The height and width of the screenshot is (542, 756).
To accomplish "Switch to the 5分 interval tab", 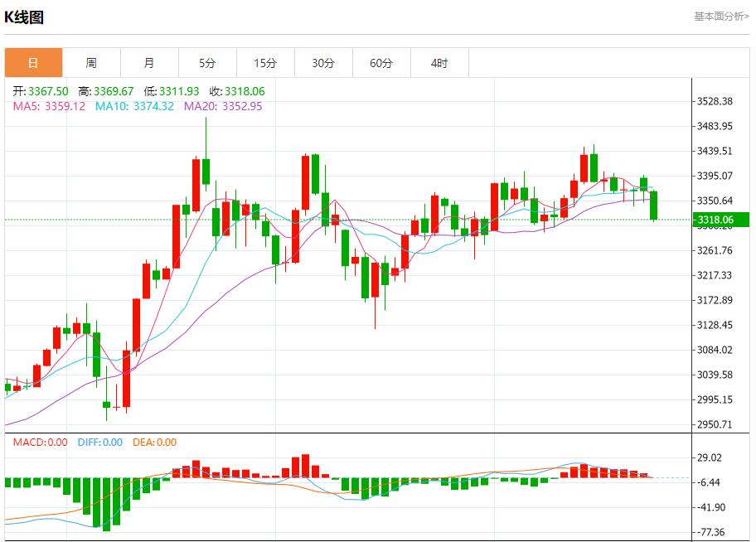I will (207, 63).
